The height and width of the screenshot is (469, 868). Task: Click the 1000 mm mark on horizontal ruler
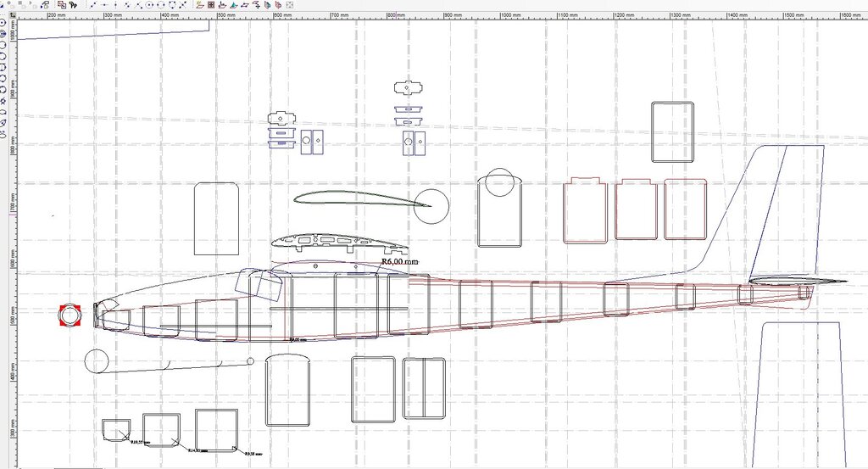[511, 15]
